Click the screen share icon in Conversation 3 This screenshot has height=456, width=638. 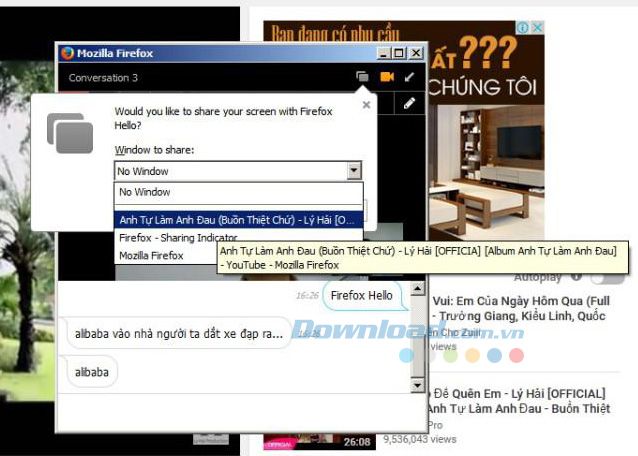coord(362,76)
